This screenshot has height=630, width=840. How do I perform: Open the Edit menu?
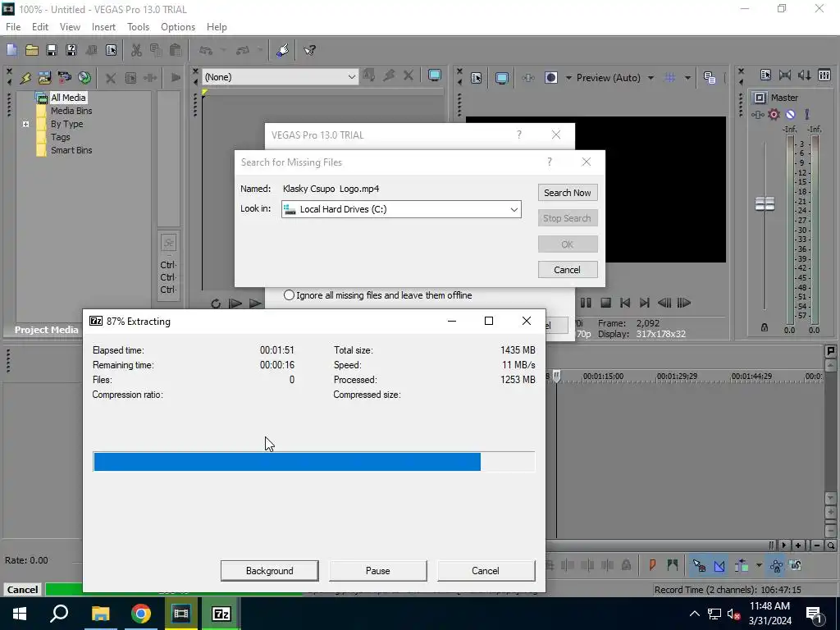tap(40, 27)
